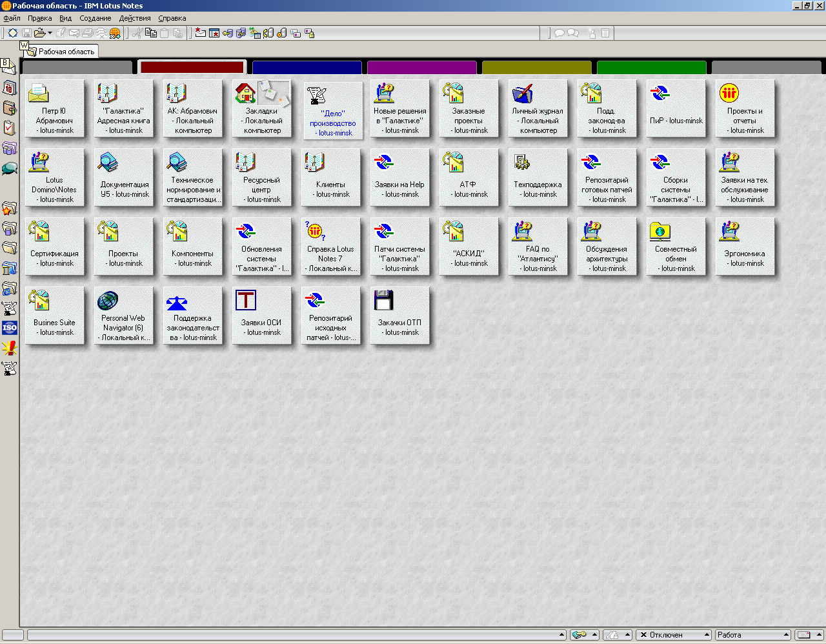Viewport: 826px width, 644px height.
Task: Open the "Галактика" Адресная книга database
Action: point(124,108)
